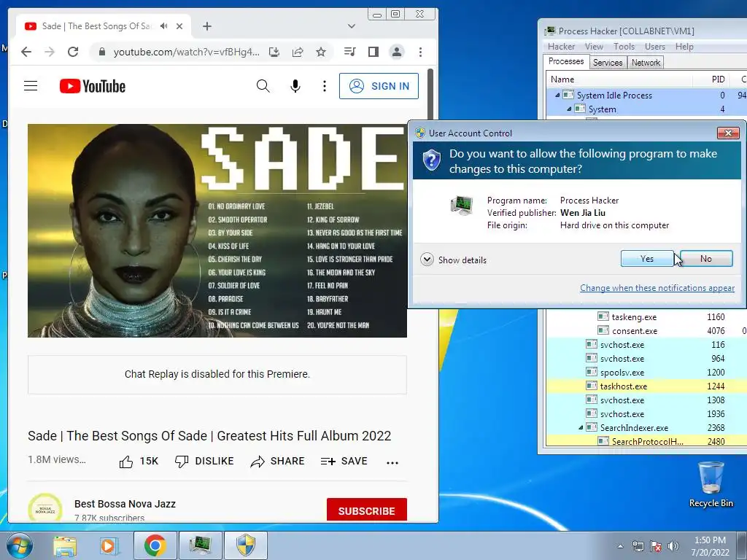Image resolution: width=747 pixels, height=560 pixels.
Task: Open Change when these notifications appear link
Action: [657, 287]
